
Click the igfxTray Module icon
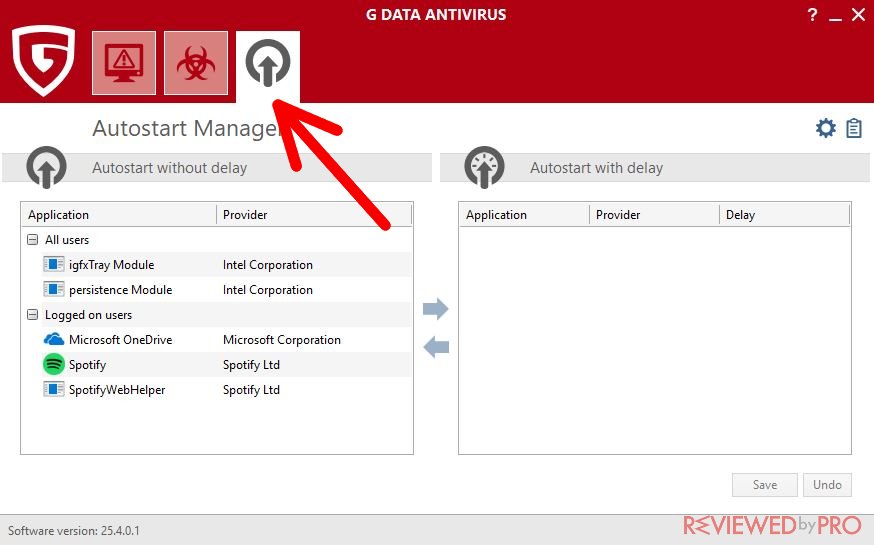54,264
